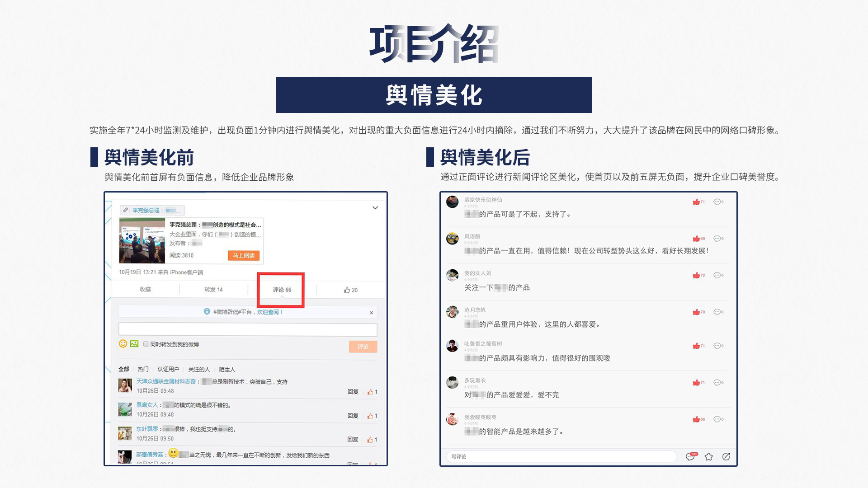Viewport: 868px width, 488px height.
Task: Like the first comment with 71 likes
Action: point(696,202)
